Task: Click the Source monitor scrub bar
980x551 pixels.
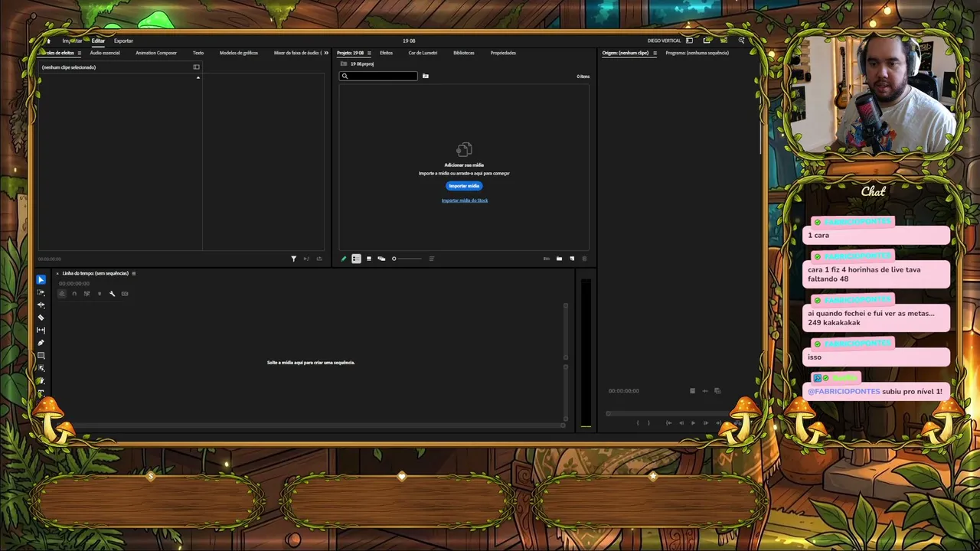Action: pyautogui.click(x=668, y=414)
